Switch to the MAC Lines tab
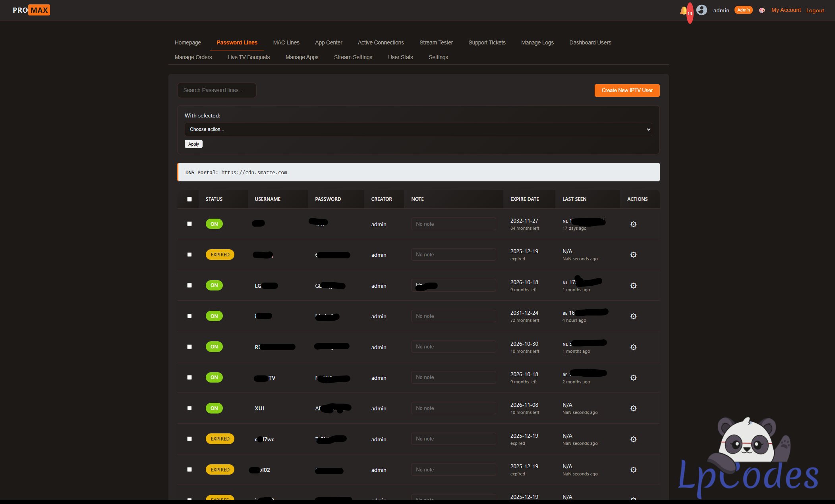The image size is (835, 504). click(286, 42)
